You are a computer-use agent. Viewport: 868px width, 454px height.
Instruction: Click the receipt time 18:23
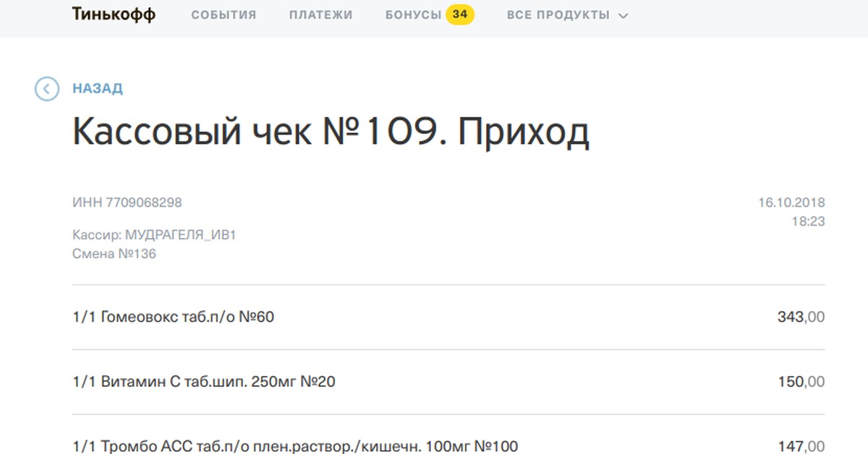(x=809, y=221)
